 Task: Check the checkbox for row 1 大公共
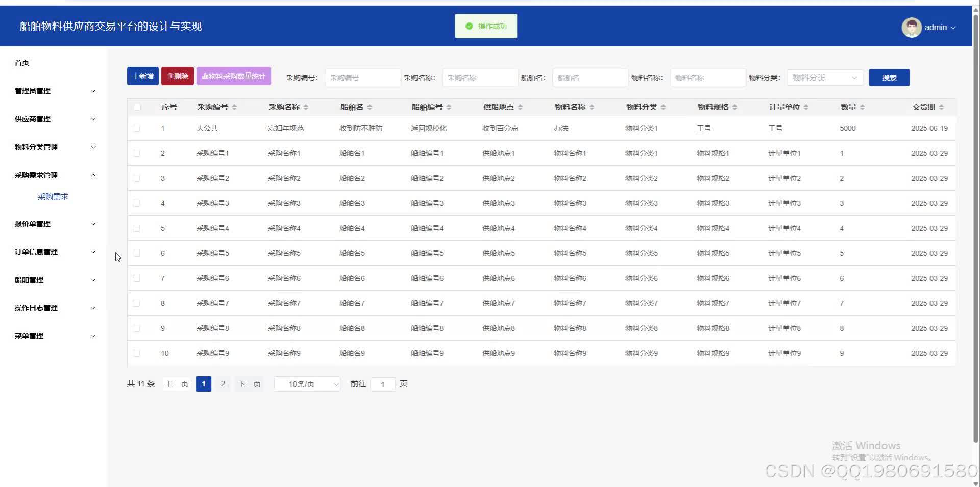click(136, 128)
